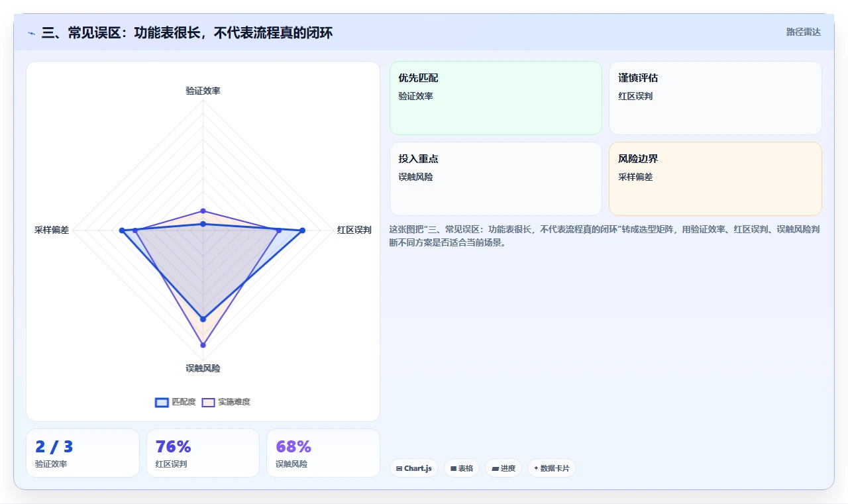
Task: Open the 优先匹配 card
Action: pyautogui.click(x=496, y=98)
